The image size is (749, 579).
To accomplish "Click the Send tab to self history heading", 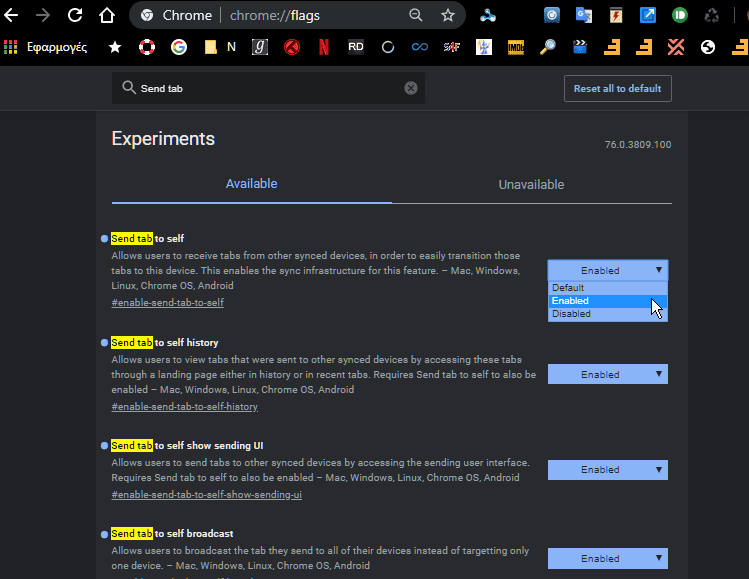I will click(165, 343).
